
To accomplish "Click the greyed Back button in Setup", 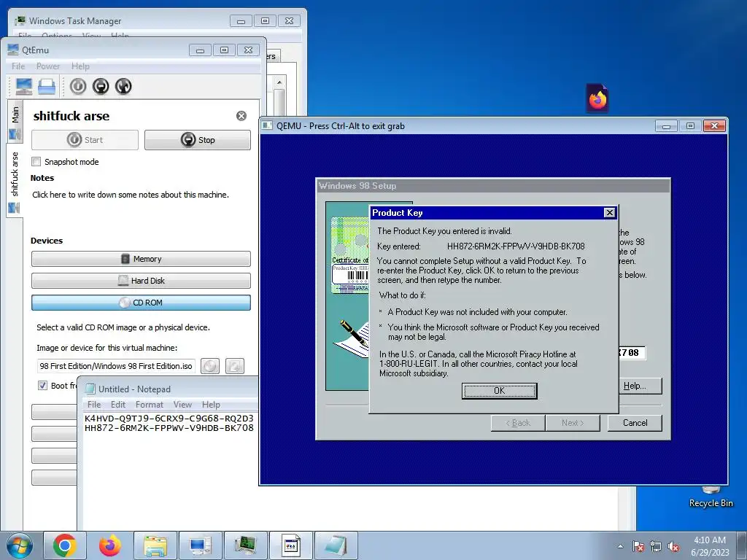I will pos(518,423).
